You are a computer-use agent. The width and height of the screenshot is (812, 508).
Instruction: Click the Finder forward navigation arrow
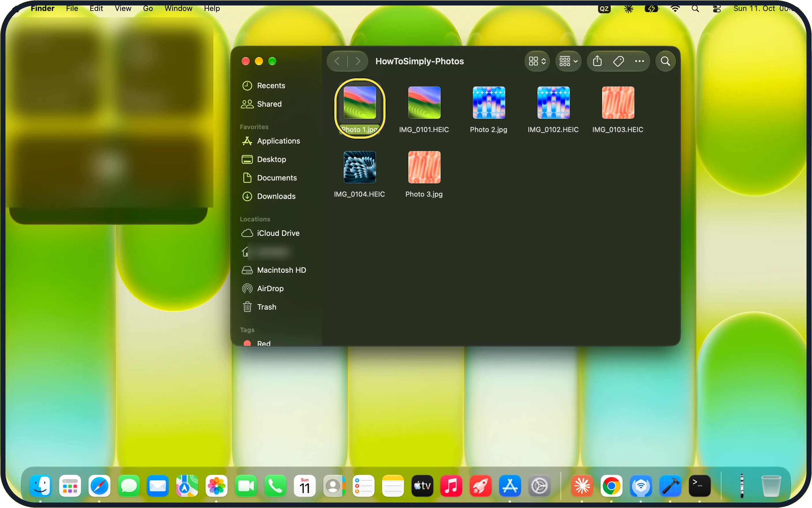358,61
